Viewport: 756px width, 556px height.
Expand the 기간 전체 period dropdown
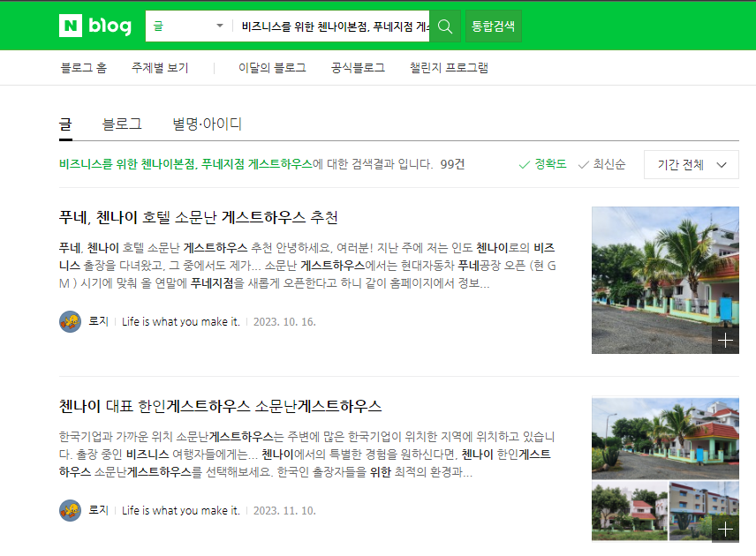(691, 165)
